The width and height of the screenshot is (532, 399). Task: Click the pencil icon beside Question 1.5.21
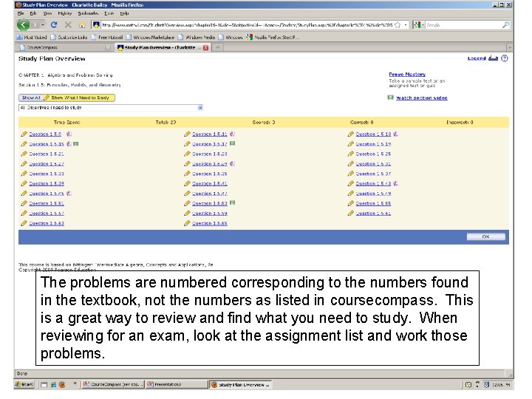coord(24,154)
